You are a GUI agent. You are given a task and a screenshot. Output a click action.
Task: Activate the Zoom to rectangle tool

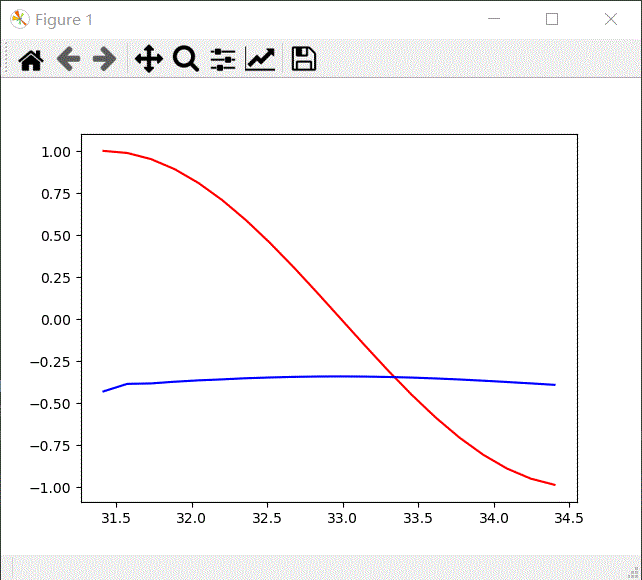point(186,59)
